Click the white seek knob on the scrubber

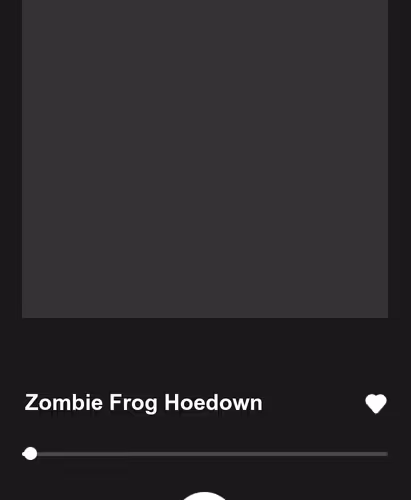click(31, 454)
